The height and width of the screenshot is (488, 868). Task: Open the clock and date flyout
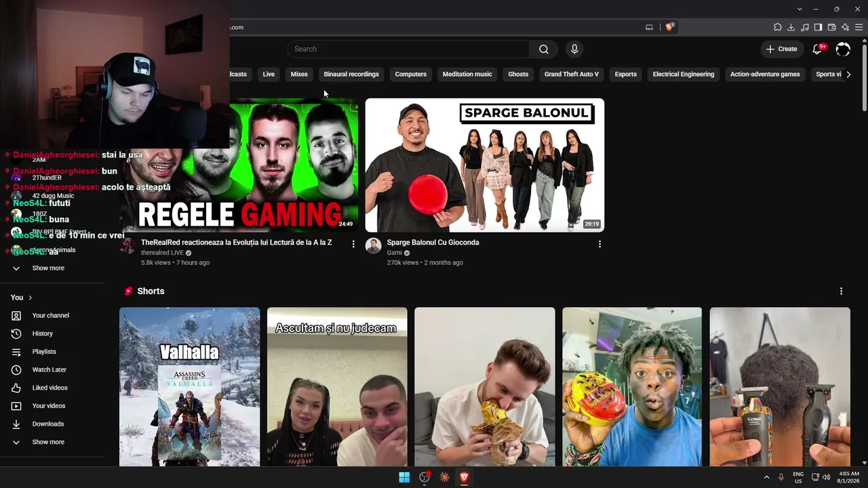pos(848,477)
